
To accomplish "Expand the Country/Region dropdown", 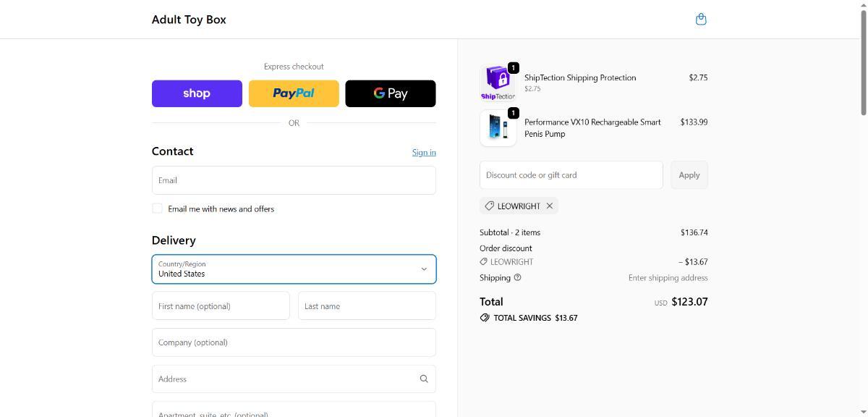I will (x=294, y=269).
